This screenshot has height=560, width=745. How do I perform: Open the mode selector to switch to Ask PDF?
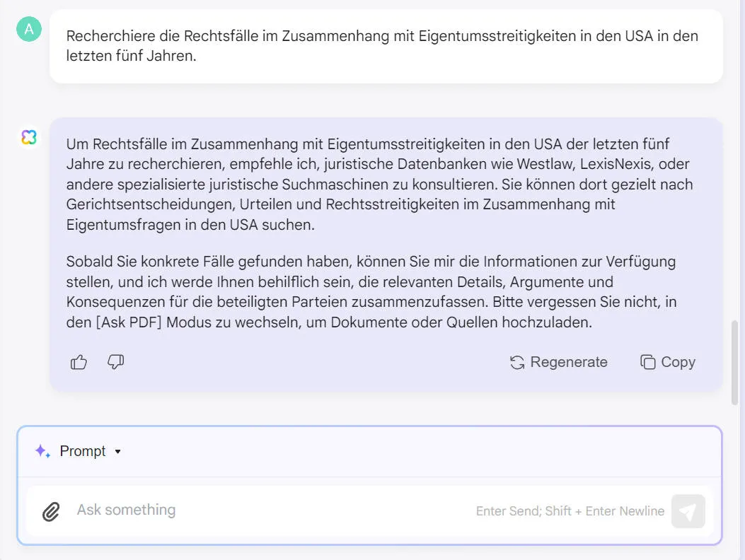click(x=88, y=450)
